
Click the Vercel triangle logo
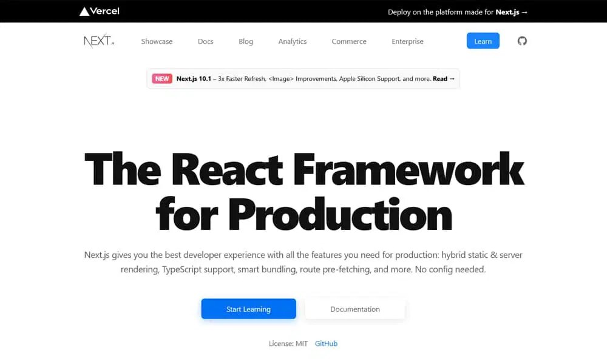pyautogui.click(x=83, y=11)
